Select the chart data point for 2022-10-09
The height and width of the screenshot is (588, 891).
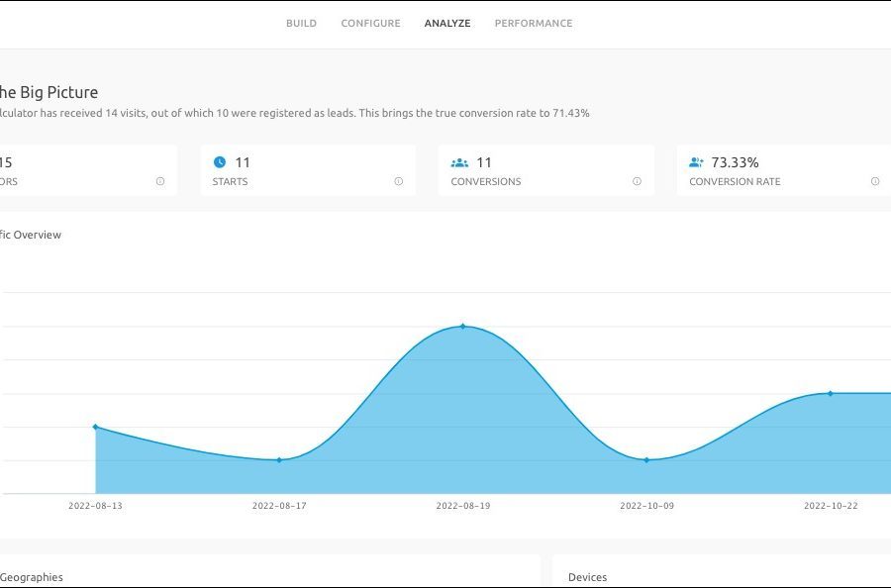(646, 460)
